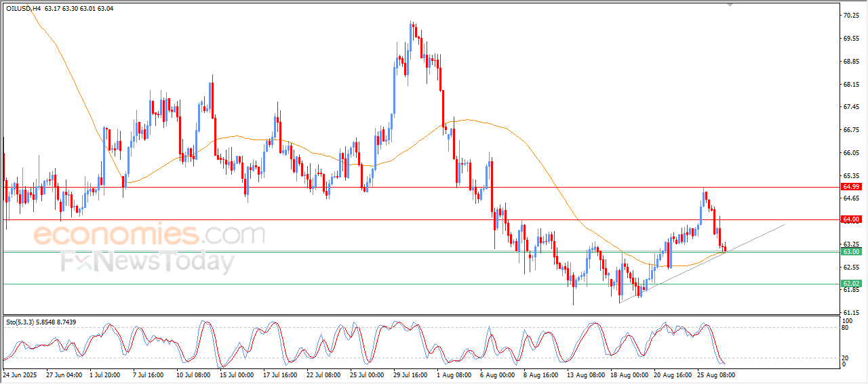The image size is (868, 384).
Task: Click the 29 Jul 16:00 time label
Action: (412, 374)
